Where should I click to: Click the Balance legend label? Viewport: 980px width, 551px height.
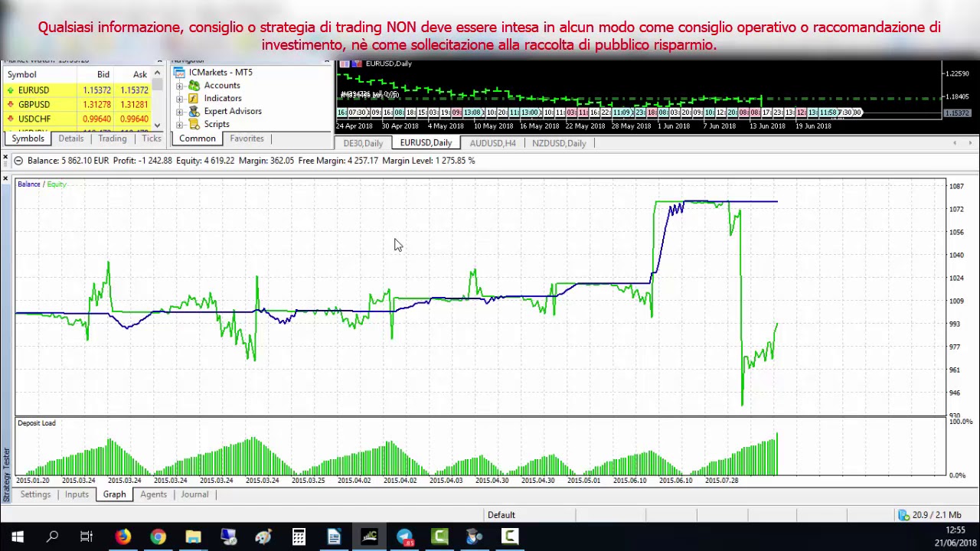tap(28, 184)
